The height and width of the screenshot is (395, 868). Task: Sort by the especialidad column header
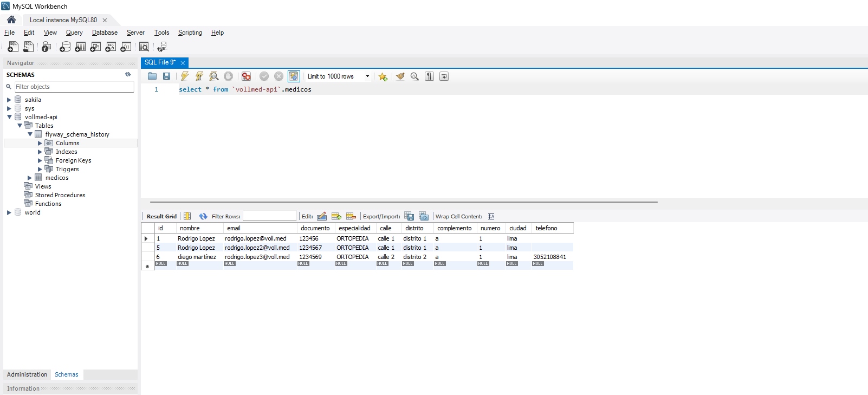pyautogui.click(x=354, y=228)
